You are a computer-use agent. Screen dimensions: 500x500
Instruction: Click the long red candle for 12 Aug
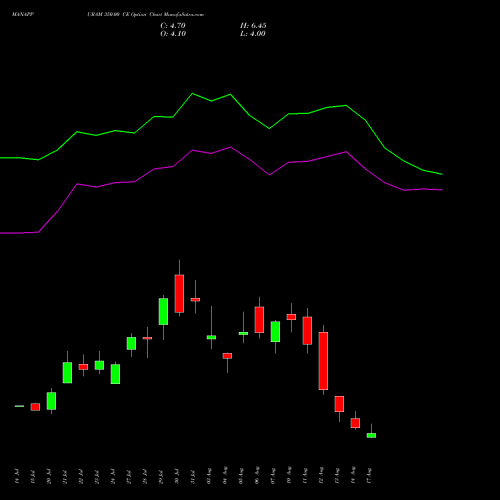[323, 361]
